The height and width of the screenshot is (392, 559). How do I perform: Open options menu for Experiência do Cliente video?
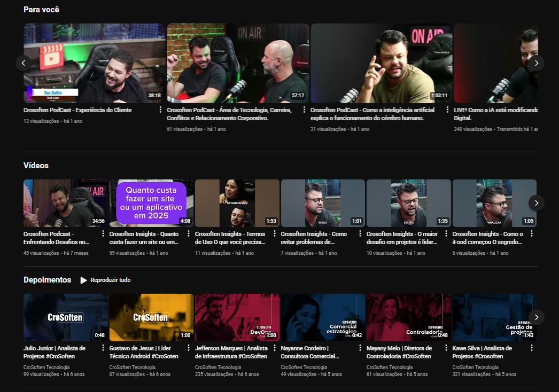coord(160,110)
